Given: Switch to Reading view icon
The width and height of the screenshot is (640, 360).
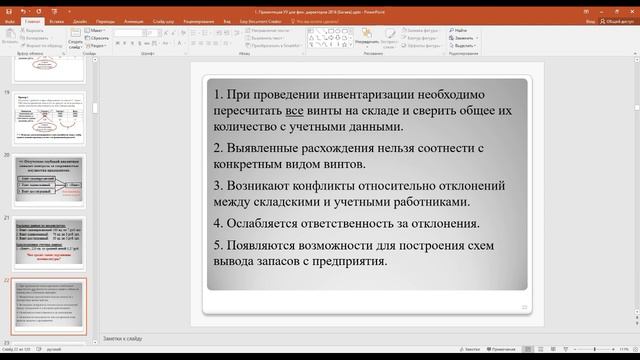Looking at the screenshot, I should click(553, 349).
